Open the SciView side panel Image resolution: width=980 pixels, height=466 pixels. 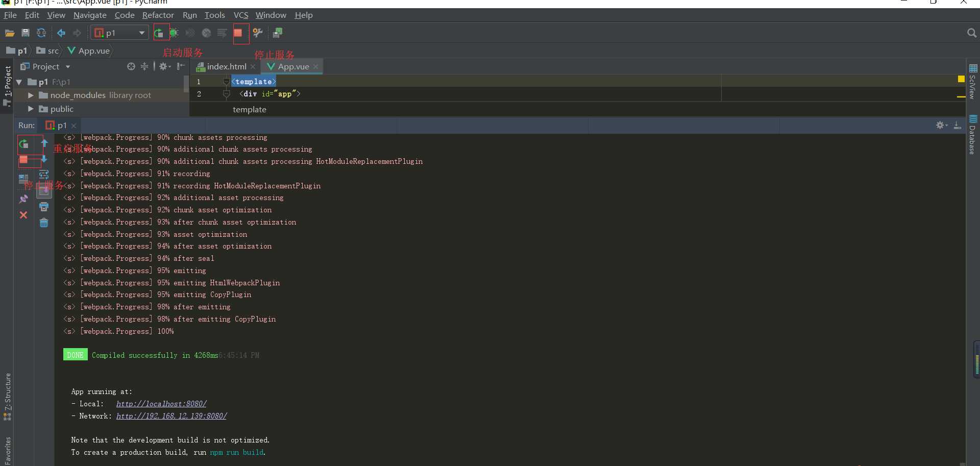(973, 81)
